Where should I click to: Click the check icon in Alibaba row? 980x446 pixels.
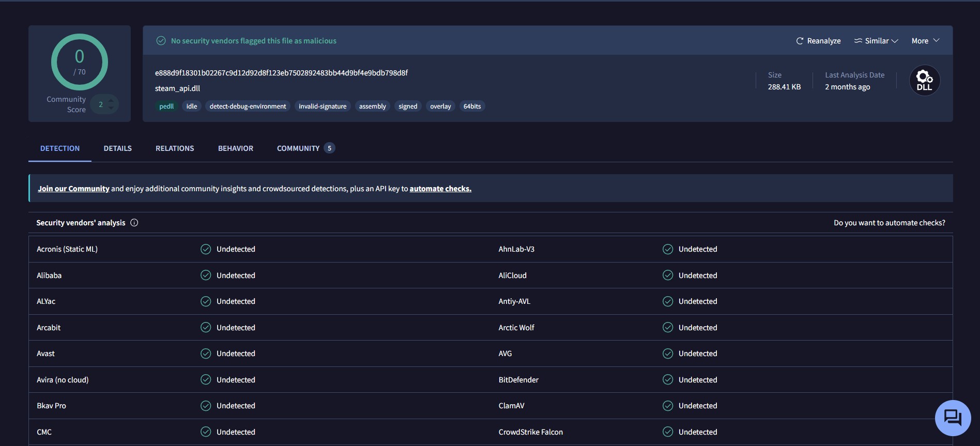pos(206,275)
